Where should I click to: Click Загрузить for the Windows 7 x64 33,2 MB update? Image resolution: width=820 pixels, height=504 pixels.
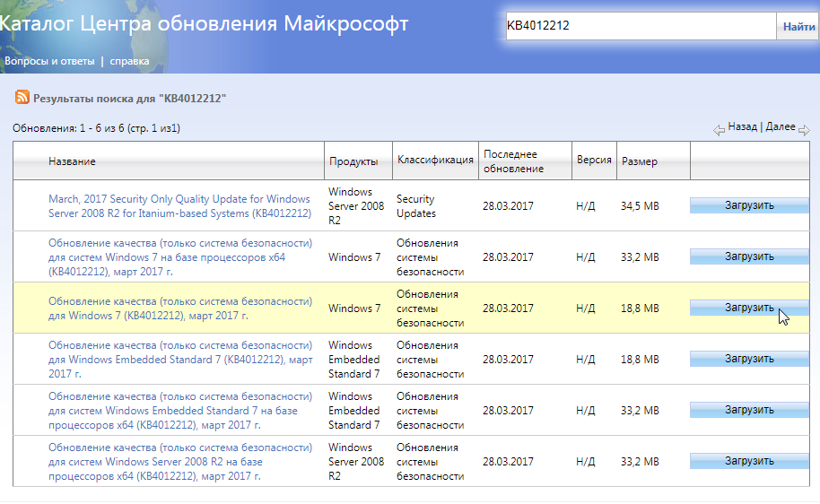pyautogui.click(x=749, y=256)
